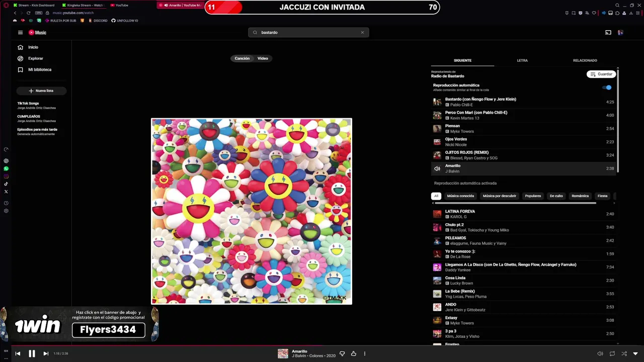
Task: Open the hamburger guide menu
Action: coord(20,33)
